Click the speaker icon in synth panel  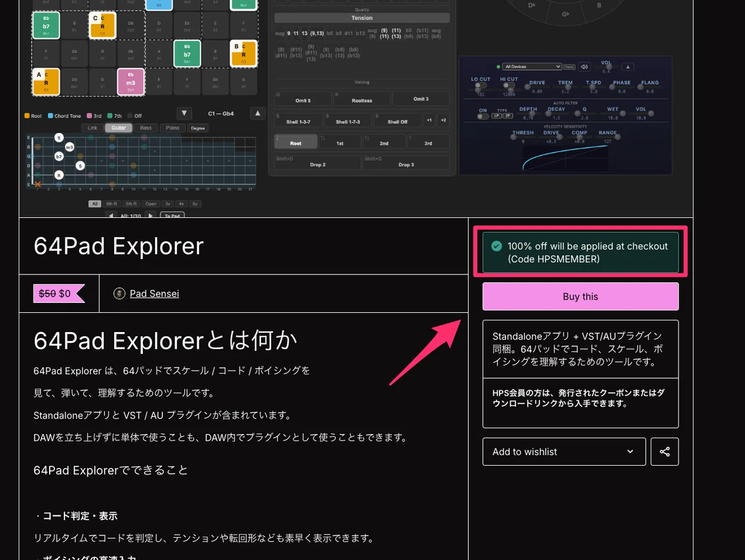[x=585, y=66]
